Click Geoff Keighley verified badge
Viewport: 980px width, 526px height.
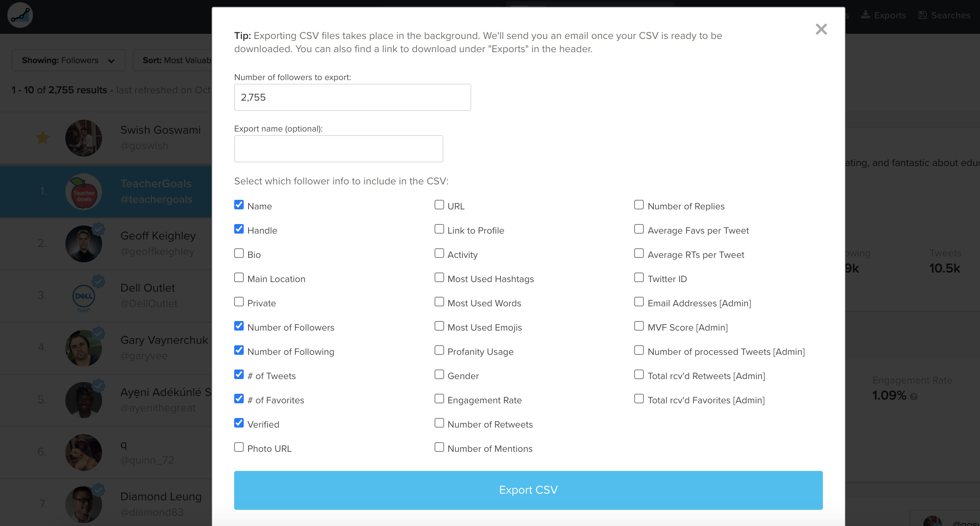[98, 229]
